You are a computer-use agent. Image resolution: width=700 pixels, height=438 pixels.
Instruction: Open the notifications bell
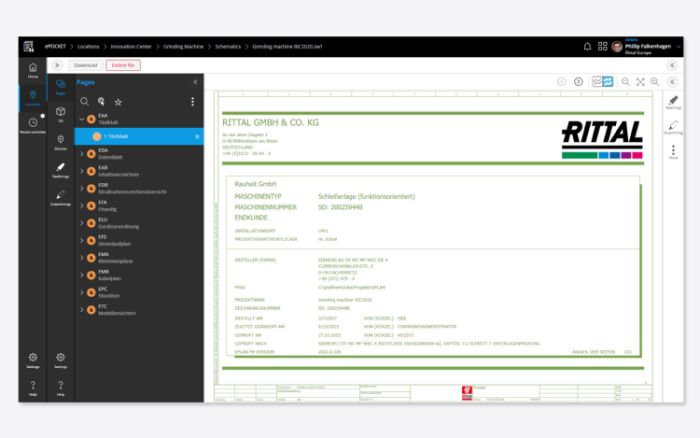click(587, 47)
